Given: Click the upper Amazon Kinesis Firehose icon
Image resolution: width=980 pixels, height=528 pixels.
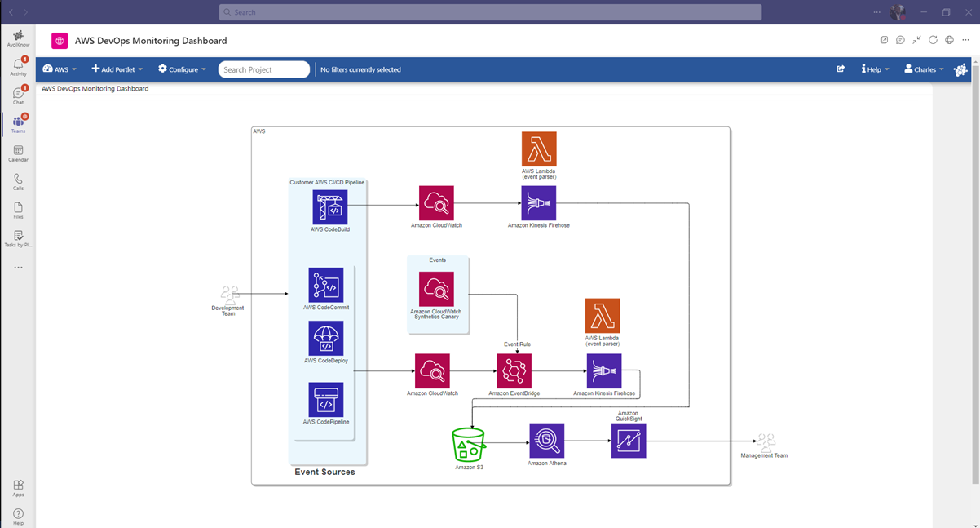Looking at the screenshot, I should click(539, 203).
